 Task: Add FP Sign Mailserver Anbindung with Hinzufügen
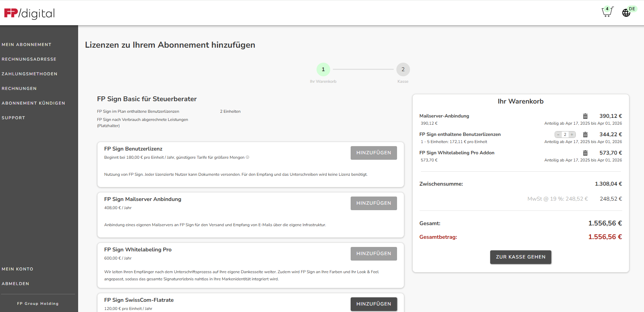tap(374, 203)
